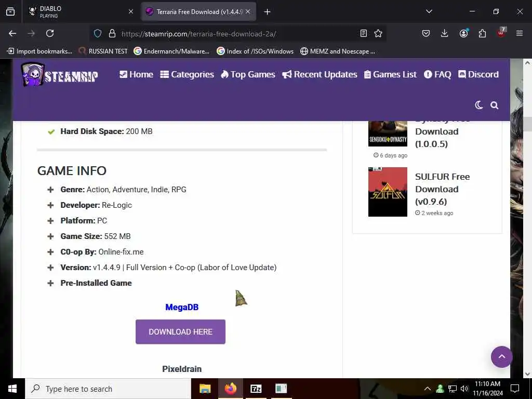Open the notification center icon

click(515, 389)
